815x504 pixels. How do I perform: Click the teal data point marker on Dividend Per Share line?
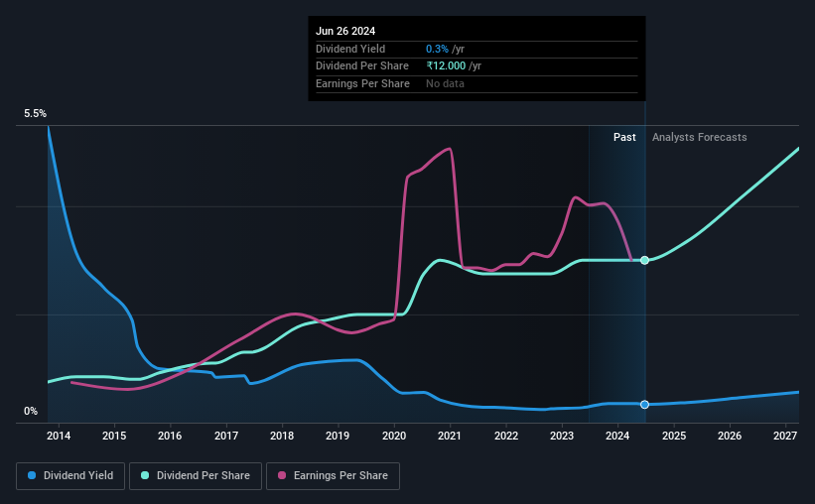click(x=644, y=260)
